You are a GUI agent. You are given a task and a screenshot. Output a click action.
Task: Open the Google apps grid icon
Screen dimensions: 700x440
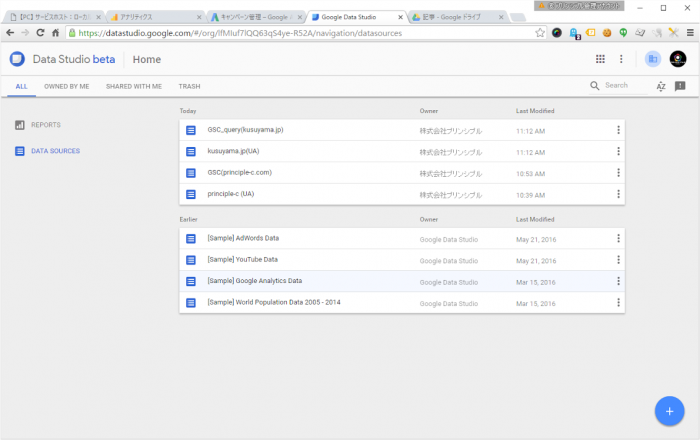(x=600, y=59)
